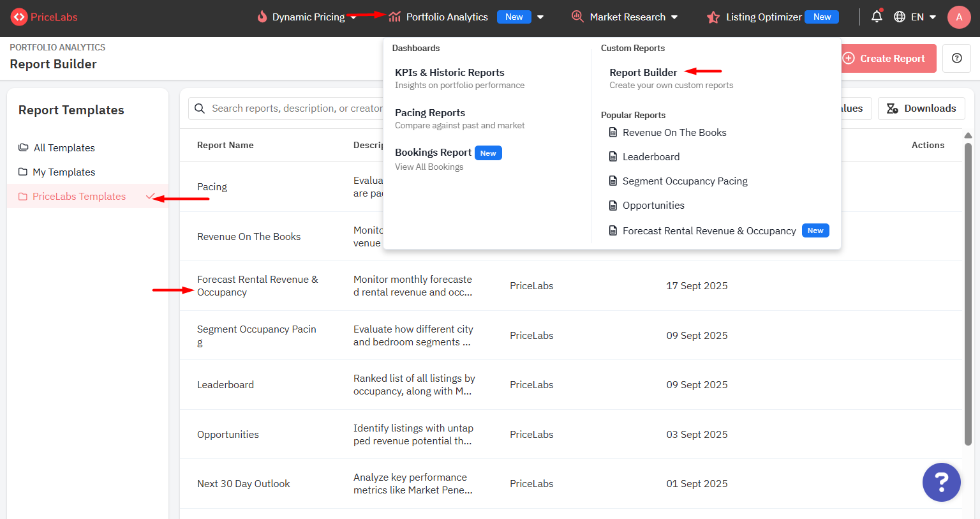
Task: Open the EN language dropdown
Action: pyautogui.click(x=932, y=17)
